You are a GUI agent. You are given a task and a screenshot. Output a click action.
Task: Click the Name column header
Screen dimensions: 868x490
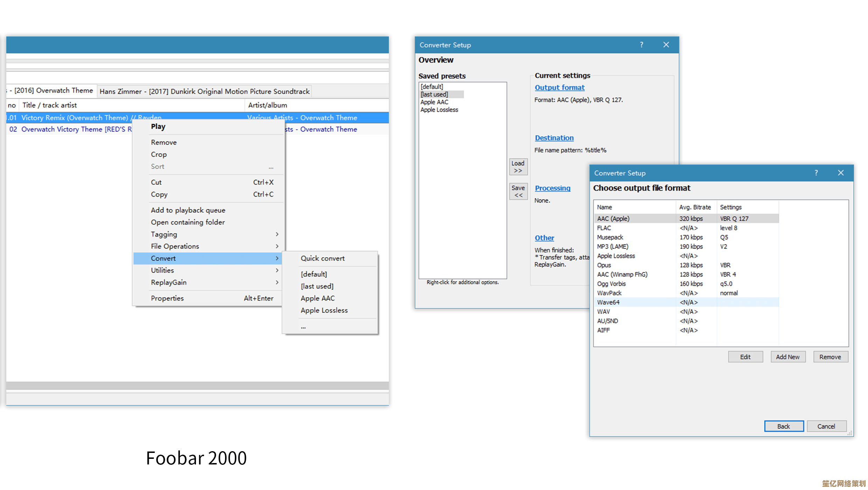coord(635,207)
